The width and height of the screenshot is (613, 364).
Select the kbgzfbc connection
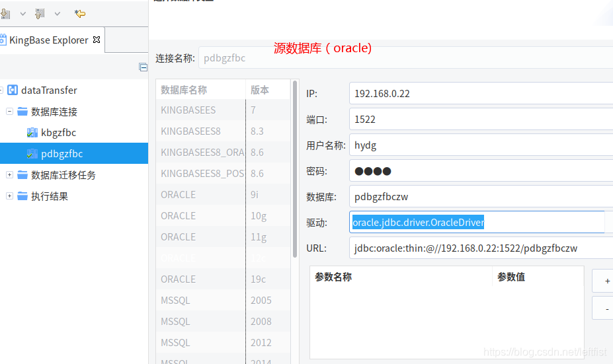(58, 133)
